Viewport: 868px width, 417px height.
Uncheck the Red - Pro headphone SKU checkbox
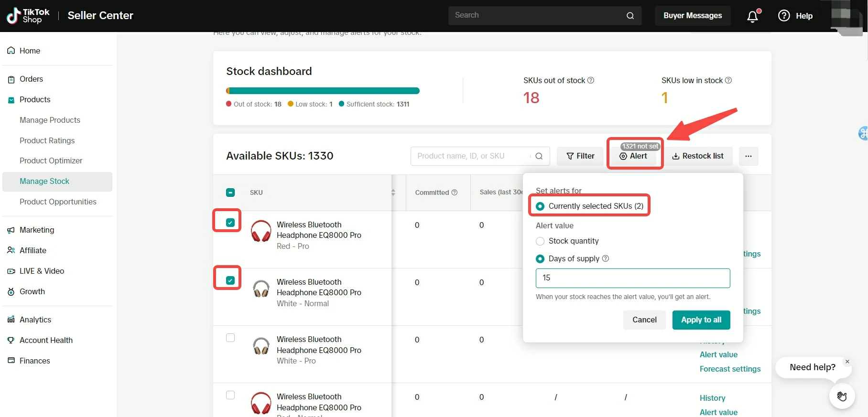click(x=230, y=223)
